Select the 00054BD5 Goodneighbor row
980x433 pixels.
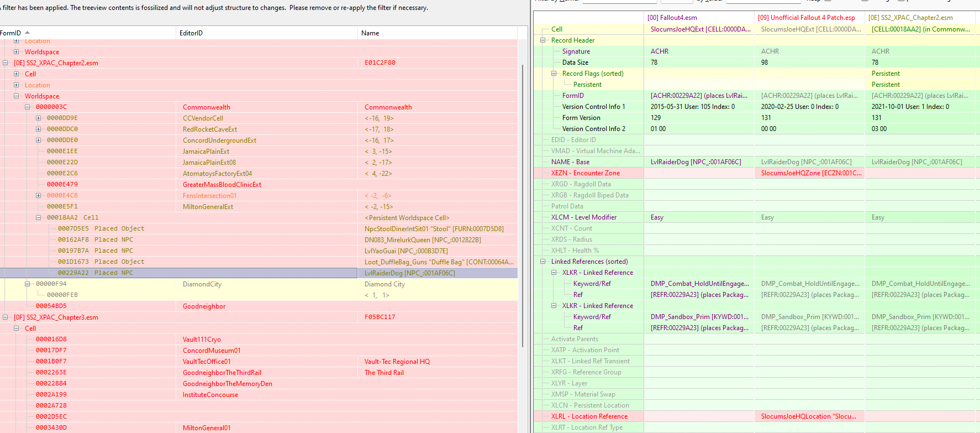pos(259,306)
